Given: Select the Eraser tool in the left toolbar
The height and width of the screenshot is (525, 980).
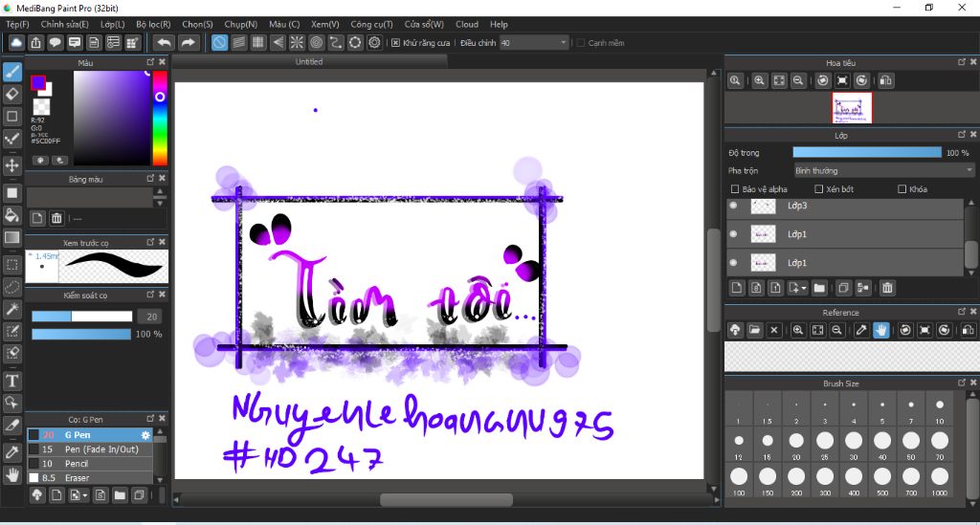Looking at the screenshot, I should click(11, 95).
